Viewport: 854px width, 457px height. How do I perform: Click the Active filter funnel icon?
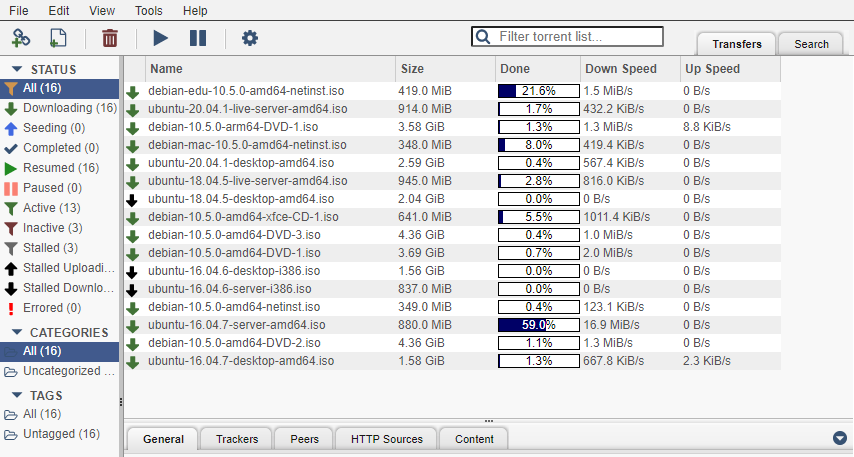point(10,209)
